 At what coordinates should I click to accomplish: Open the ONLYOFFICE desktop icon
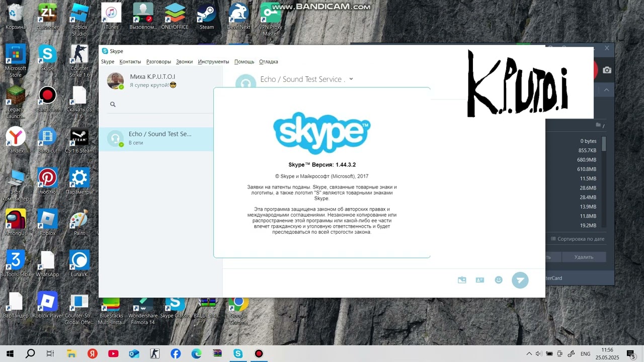175,17
